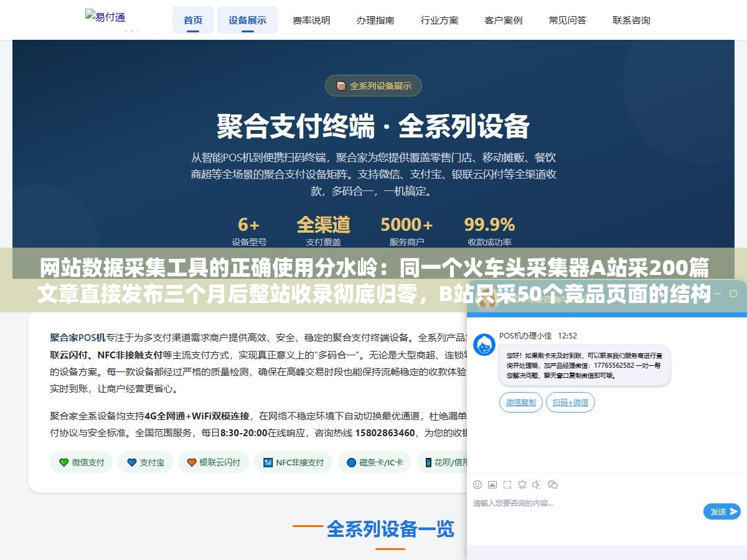Viewport: 747px width, 560px height.
Task: Click the screenshot capture icon in chat
Action: point(507,485)
